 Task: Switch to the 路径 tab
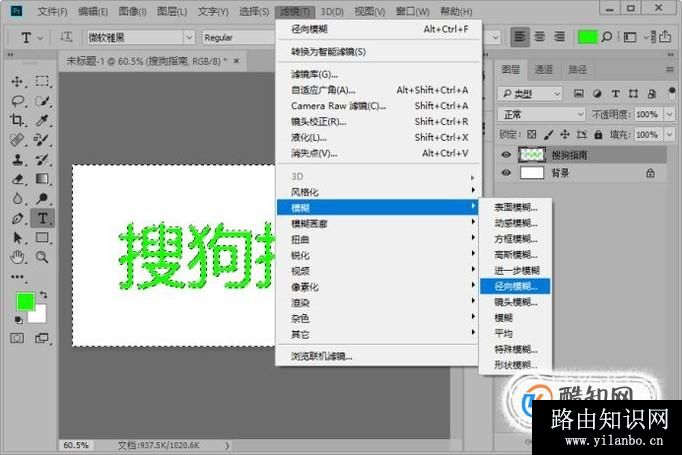(x=577, y=69)
